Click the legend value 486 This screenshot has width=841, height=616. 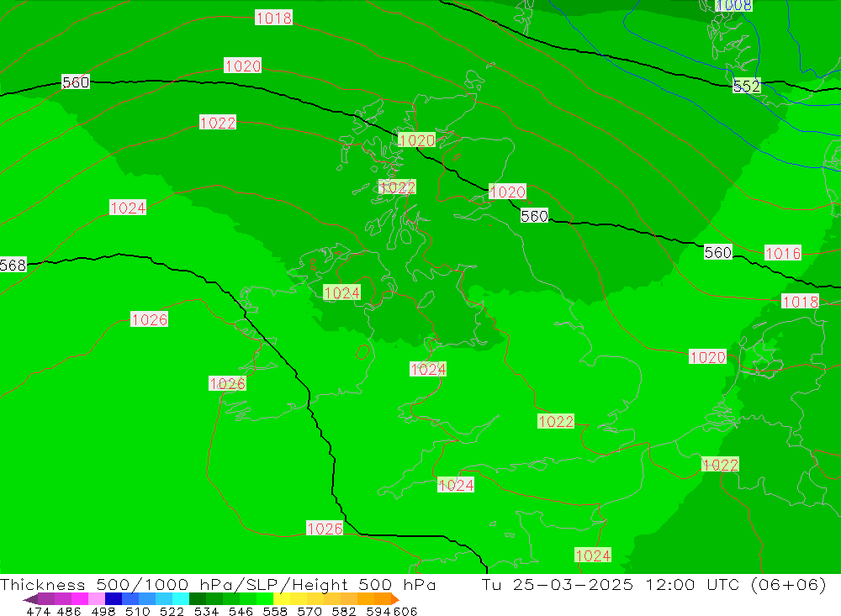pos(69,611)
